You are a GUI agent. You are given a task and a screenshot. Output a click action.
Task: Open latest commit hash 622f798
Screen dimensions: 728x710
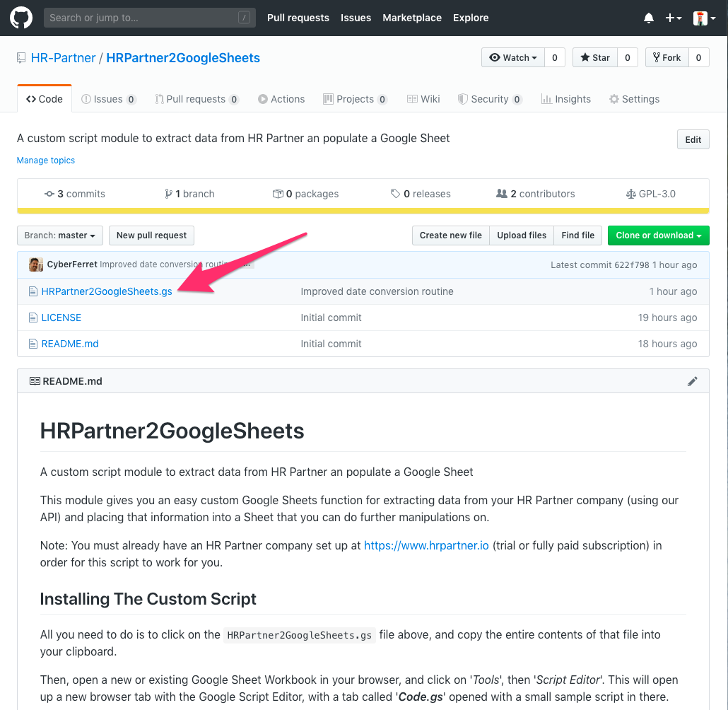[632, 265]
